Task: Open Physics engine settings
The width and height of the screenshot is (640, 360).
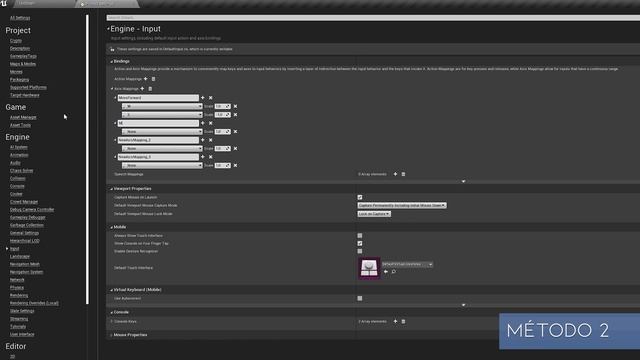Action: (17, 288)
